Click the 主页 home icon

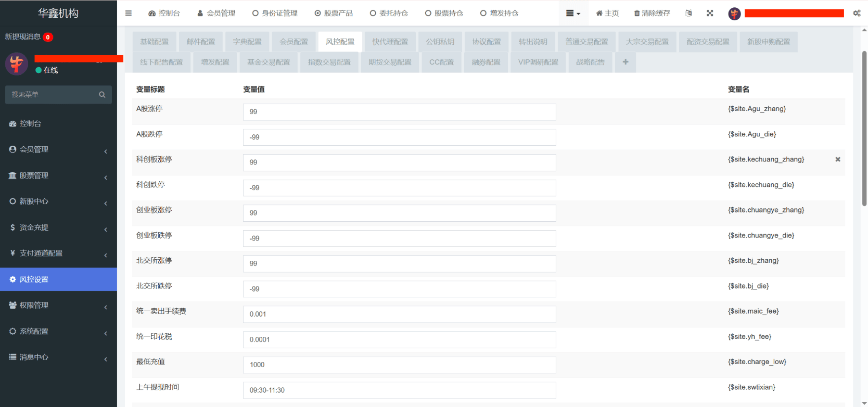(599, 13)
